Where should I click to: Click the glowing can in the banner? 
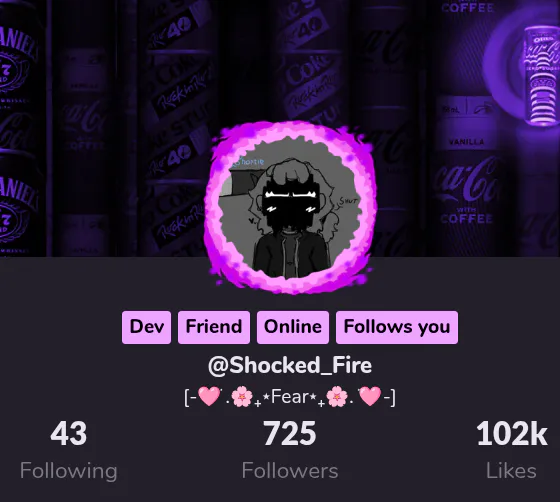(542, 75)
